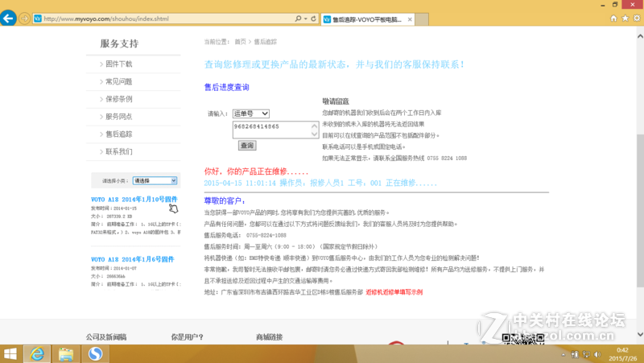This screenshot has width=644, height=363.
Task: Click the browser forward arrow button
Action: (24, 19)
